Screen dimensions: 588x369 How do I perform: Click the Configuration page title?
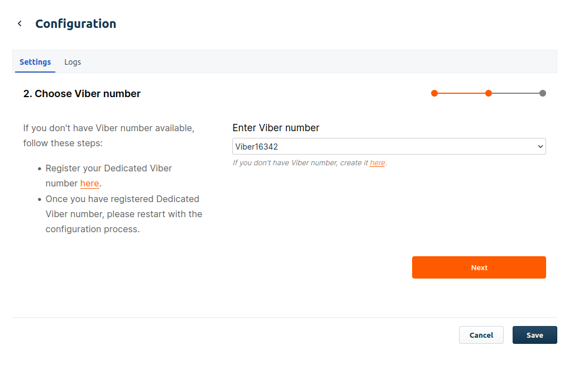click(x=76, y=23)
